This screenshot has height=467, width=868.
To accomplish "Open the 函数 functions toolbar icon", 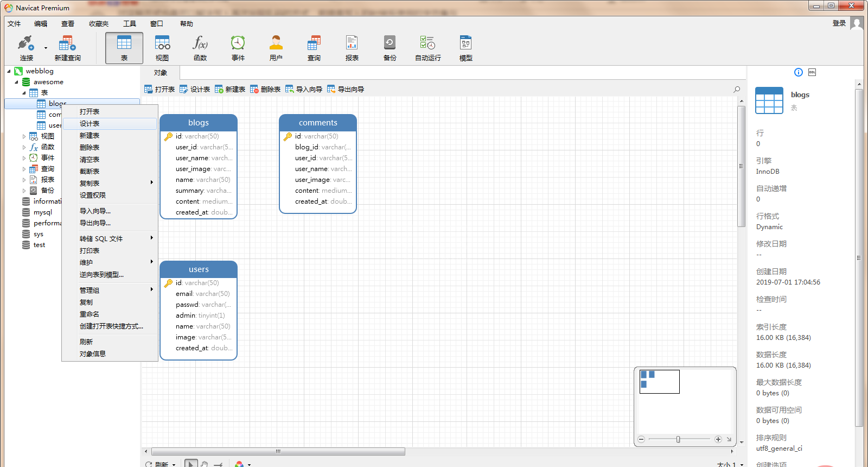I will 200,48.
